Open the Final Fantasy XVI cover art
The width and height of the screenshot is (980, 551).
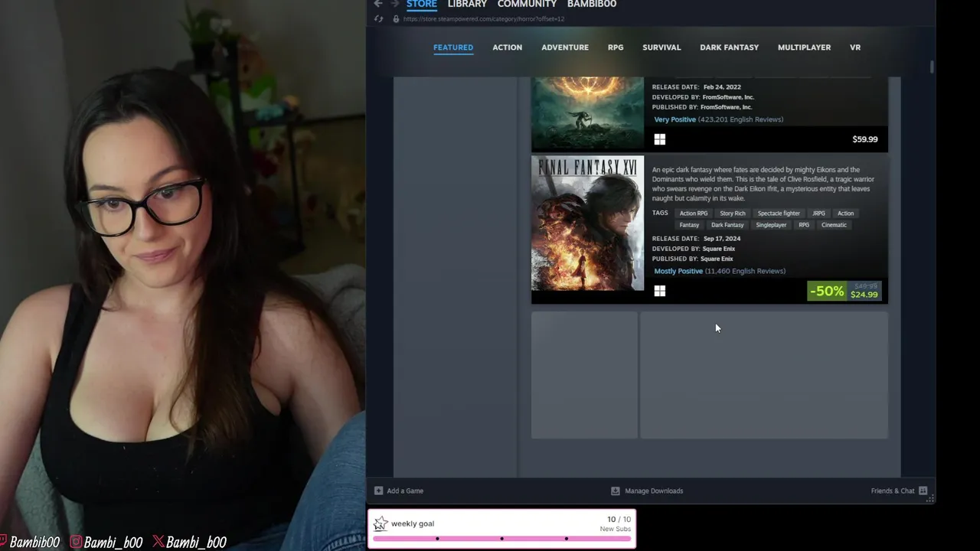click(x=588, y=223)
